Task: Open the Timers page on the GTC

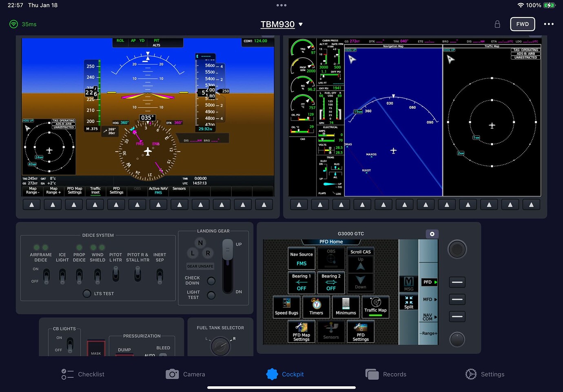Action: [316, 307]
